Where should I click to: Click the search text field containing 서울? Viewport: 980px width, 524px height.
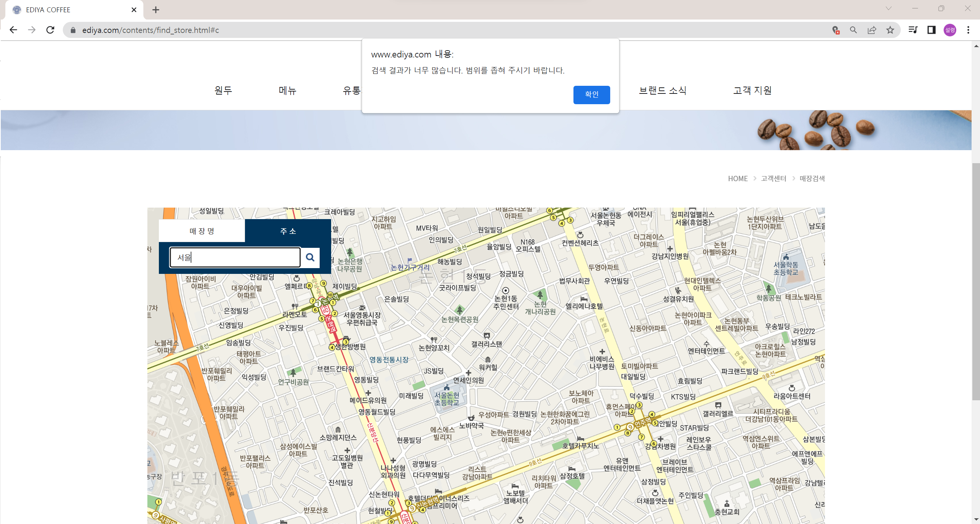[x=235, y=257]
